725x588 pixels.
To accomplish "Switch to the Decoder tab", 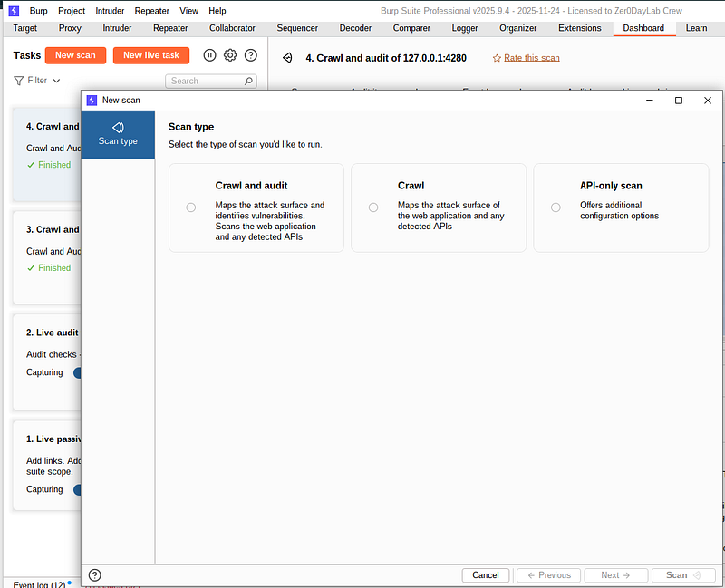I will pos(355,28).
